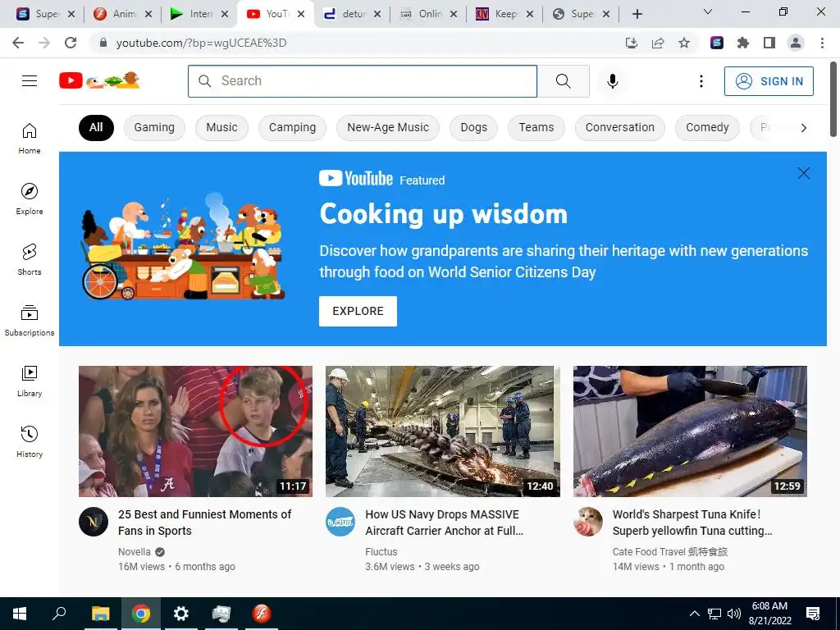Click the tuna cutting video thumbnail
The width and height of the screenshot is (840, 630).
pyautogui.click(x=690, y=431)
